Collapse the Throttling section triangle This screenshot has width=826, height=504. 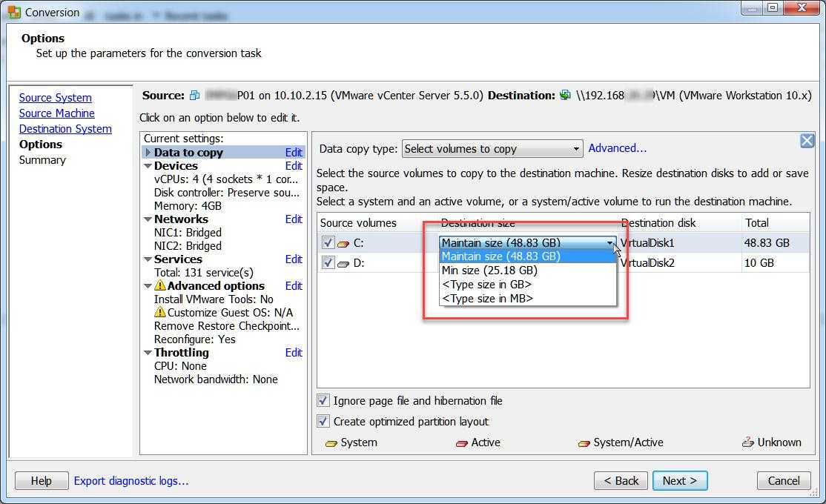[x=148, y=353]
